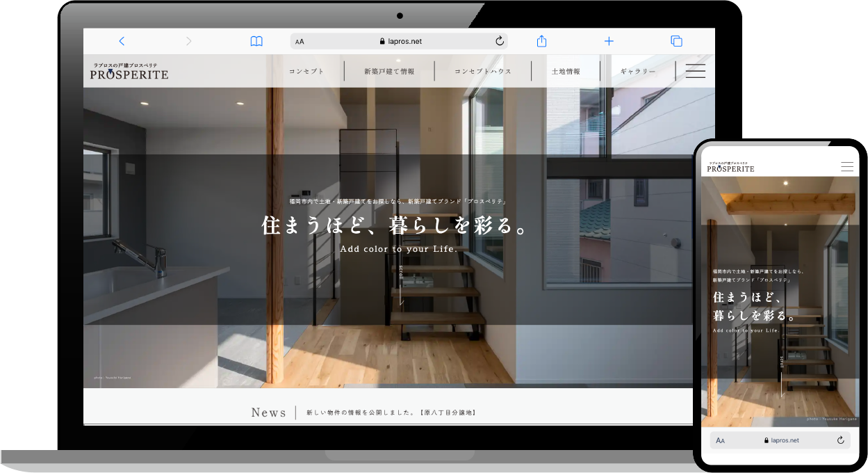
Task: Click the padlock icon beside lapros.net
Action: (382, 41)
